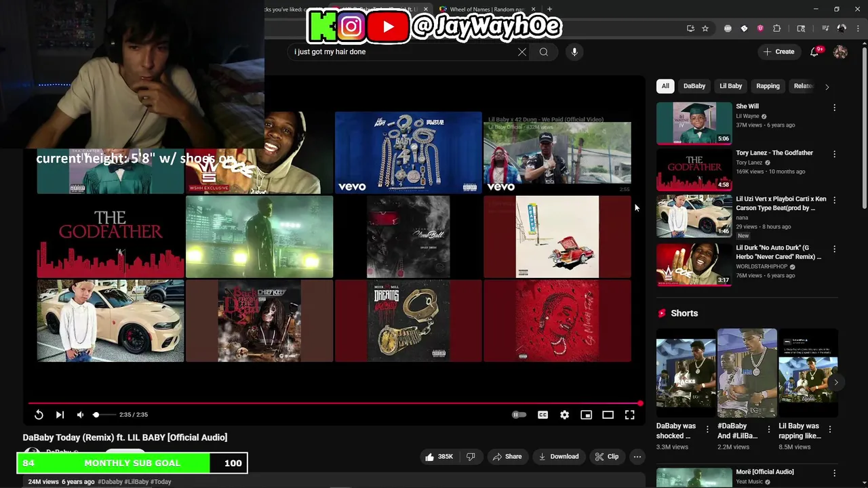Viewport: 868px width, 488px height.
Task: Open Lil Durk No Auto Durk thumbnail
Action: coord(694,264)
